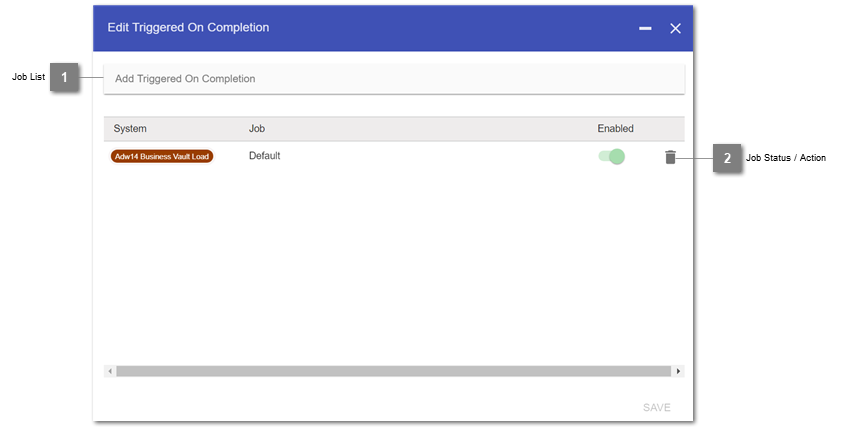The image size is (842, 430).
Task: Sort by the System column header
Action: [130, 129]
